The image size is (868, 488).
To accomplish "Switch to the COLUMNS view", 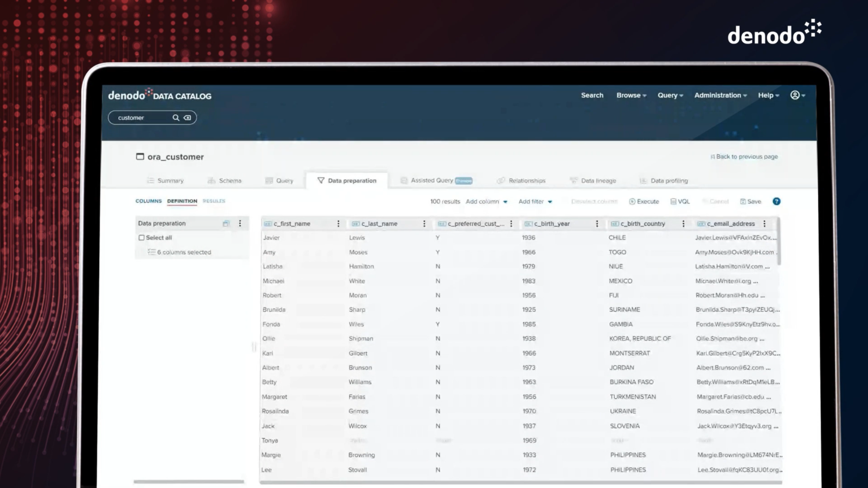I will (148, 201).
